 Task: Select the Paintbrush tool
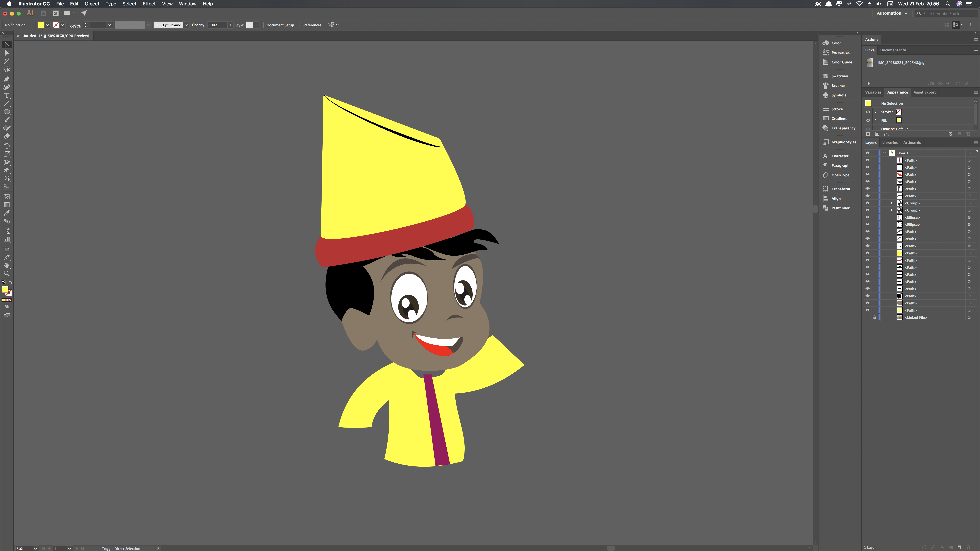(7, 120)
